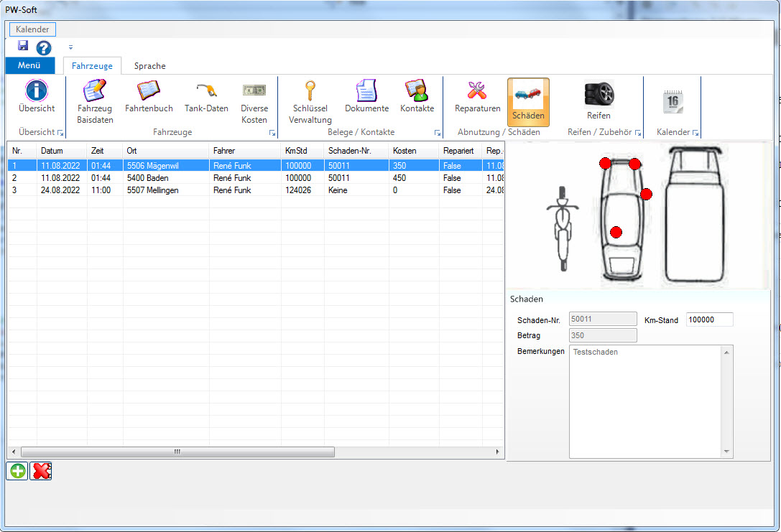Open the Fahrtenbuch logbook
This screenshot has height=532, width=781.
coord(149,97)
